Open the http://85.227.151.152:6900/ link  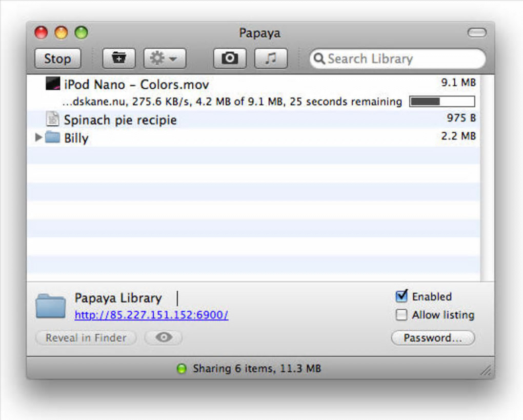coord(151,315)
